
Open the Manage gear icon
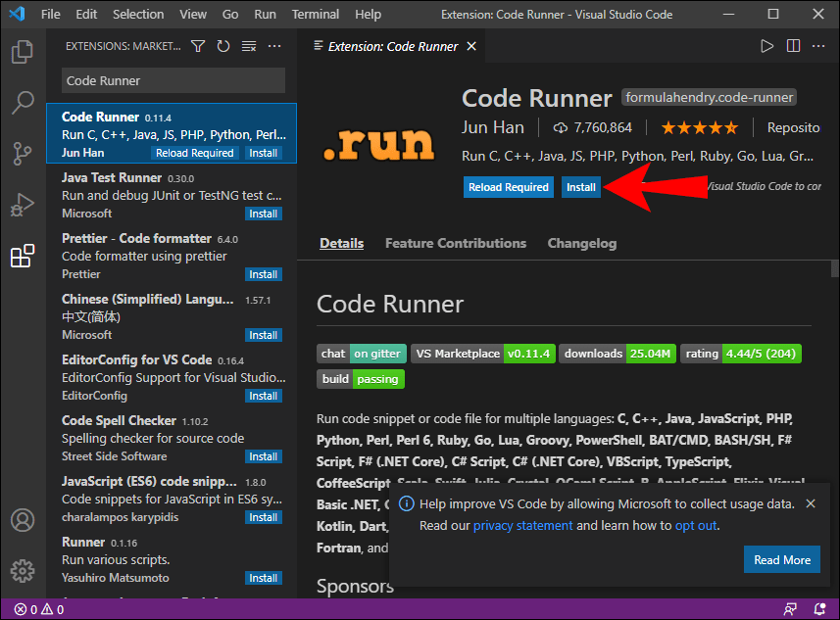22,571
